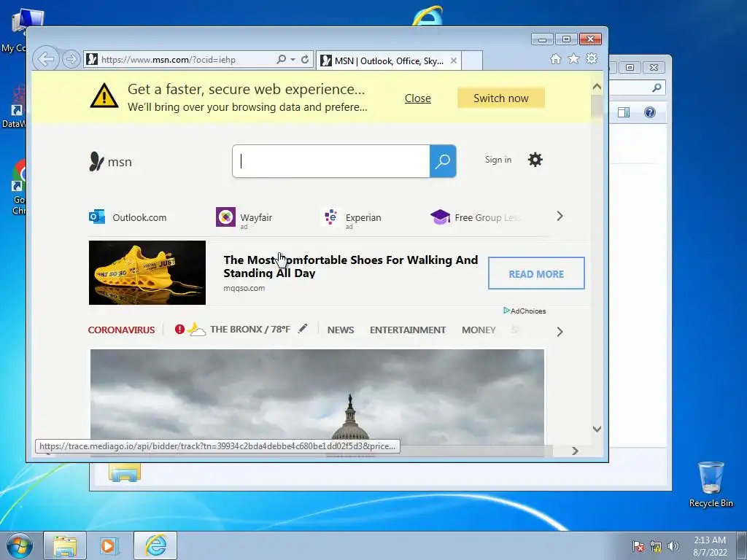Open MSN page settings gear
The width and height of the screenshot is (747, 560).
(535, 160)
